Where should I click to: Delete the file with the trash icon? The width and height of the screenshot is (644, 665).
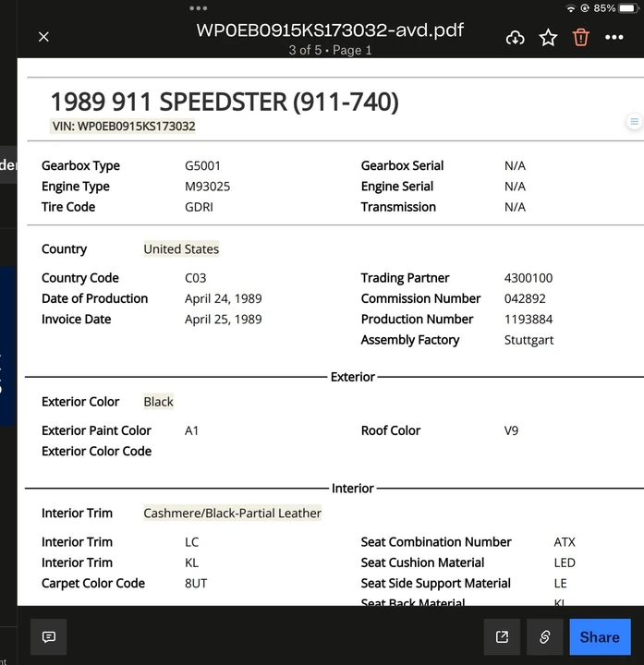point(581,37)
